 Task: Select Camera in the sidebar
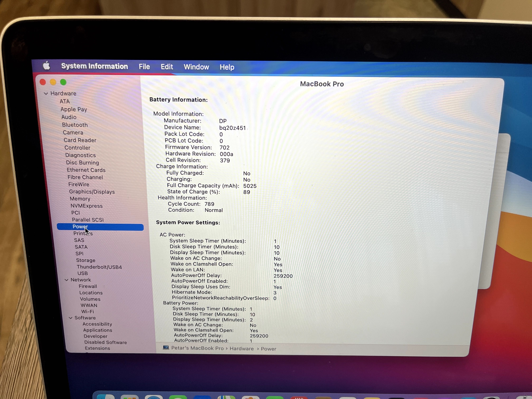pyautogui.click(x=73, y=132)
